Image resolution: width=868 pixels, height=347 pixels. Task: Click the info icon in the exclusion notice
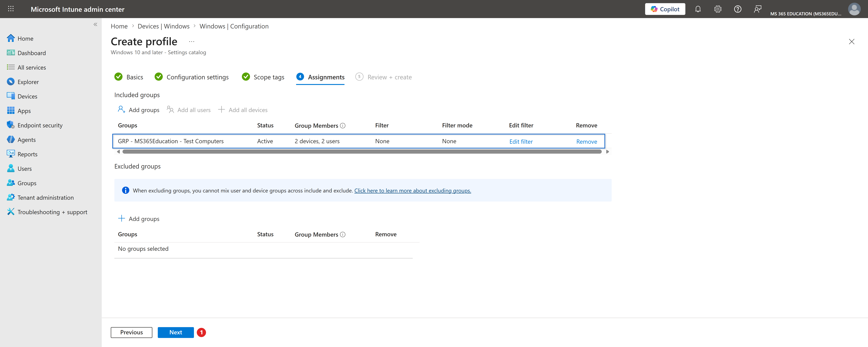click(125, 190)
